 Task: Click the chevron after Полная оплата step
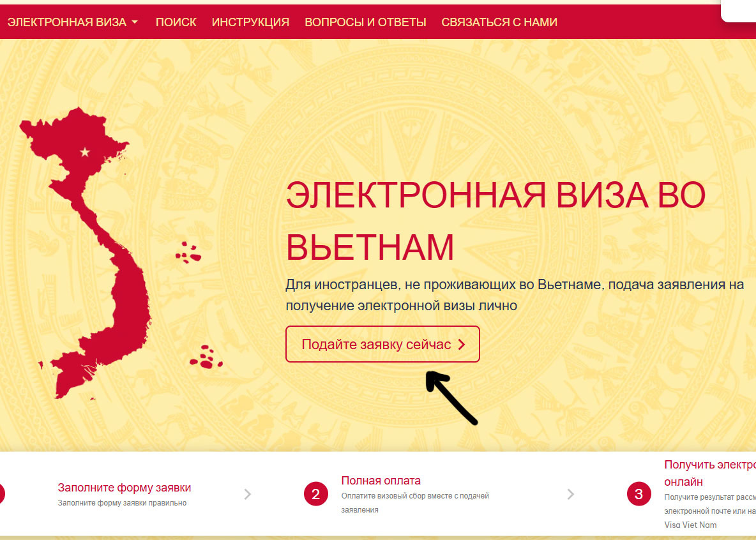tap(570, 494)
